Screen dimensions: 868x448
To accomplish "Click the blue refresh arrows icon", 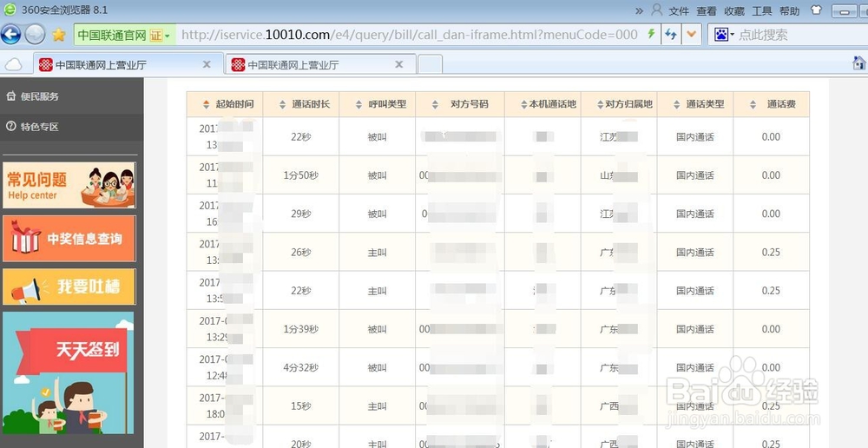I will pos(671,35).
